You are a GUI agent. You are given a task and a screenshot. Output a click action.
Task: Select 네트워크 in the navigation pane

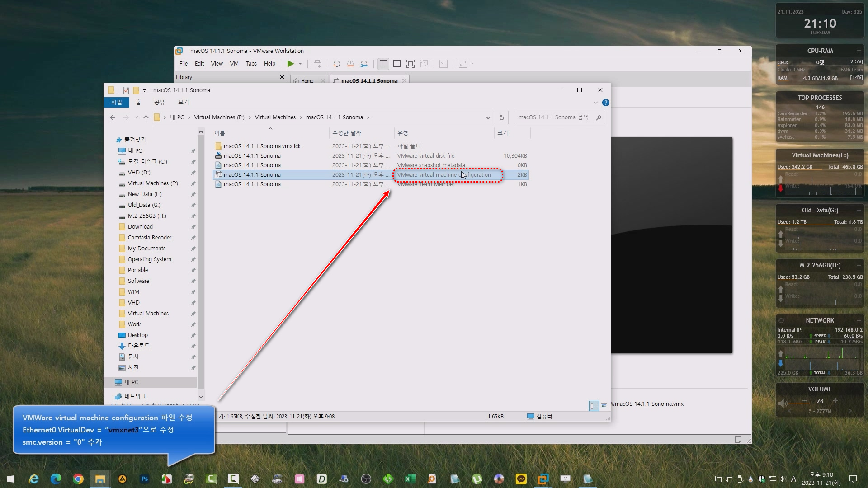tap(135, 396)
